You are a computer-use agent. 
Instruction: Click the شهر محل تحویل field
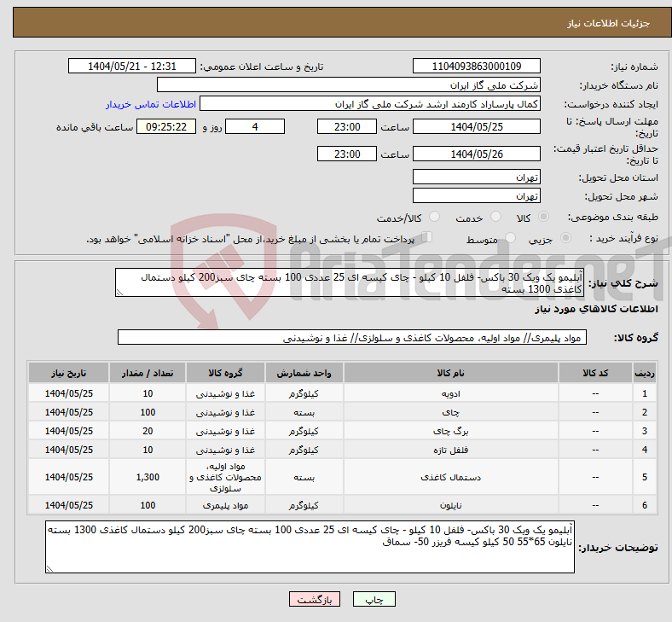pos(476,195)
